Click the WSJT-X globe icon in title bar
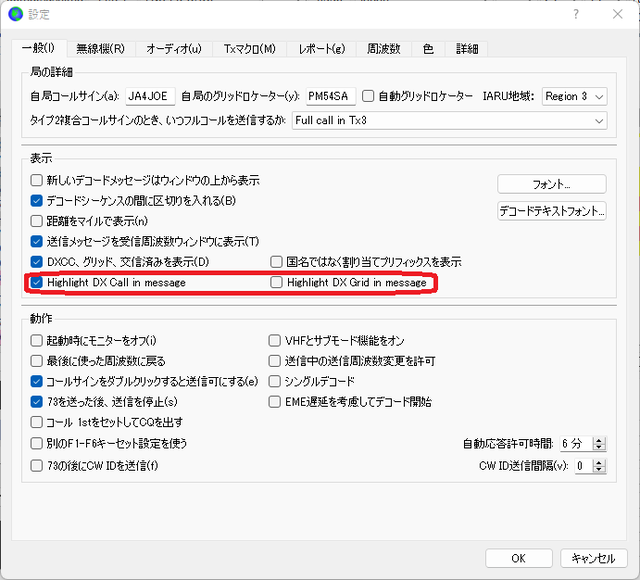The height and width of the screenshot is (580, 640). pos(16,14)
